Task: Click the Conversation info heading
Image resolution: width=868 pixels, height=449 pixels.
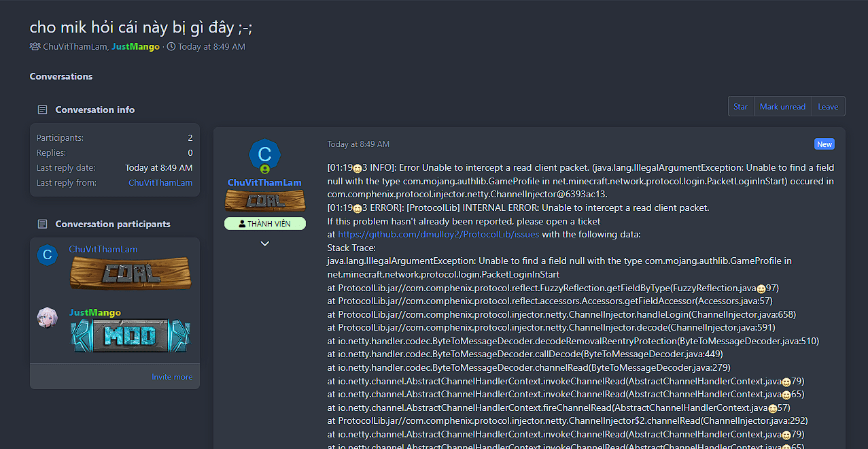Action: (x=95, y=110)
